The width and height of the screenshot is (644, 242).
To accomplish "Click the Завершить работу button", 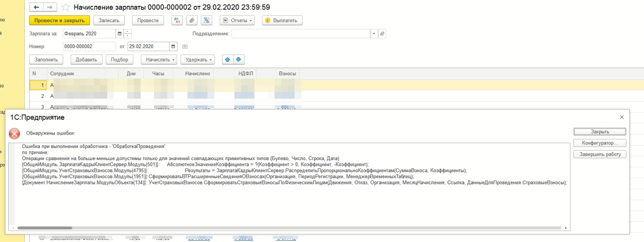I will pos(600,154).
